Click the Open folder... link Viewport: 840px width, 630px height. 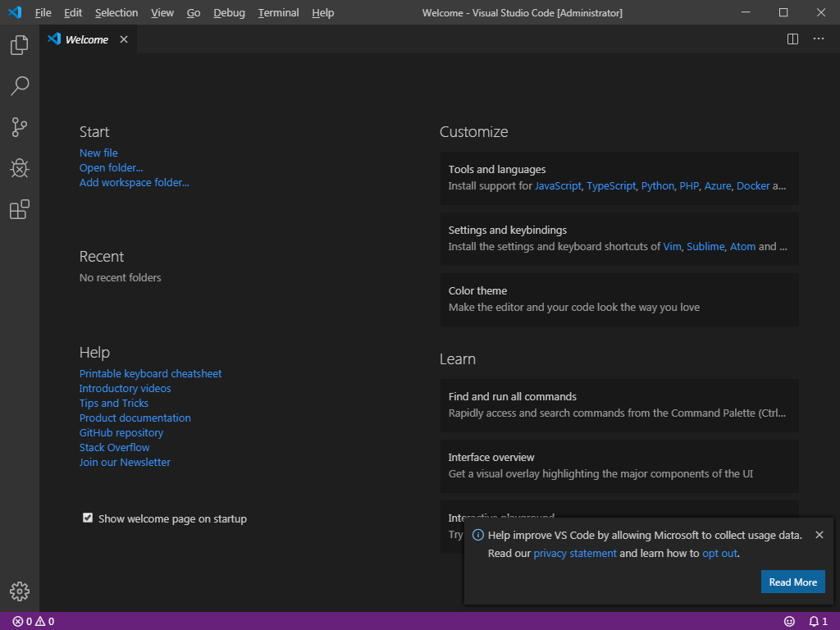tap(111, 167)
